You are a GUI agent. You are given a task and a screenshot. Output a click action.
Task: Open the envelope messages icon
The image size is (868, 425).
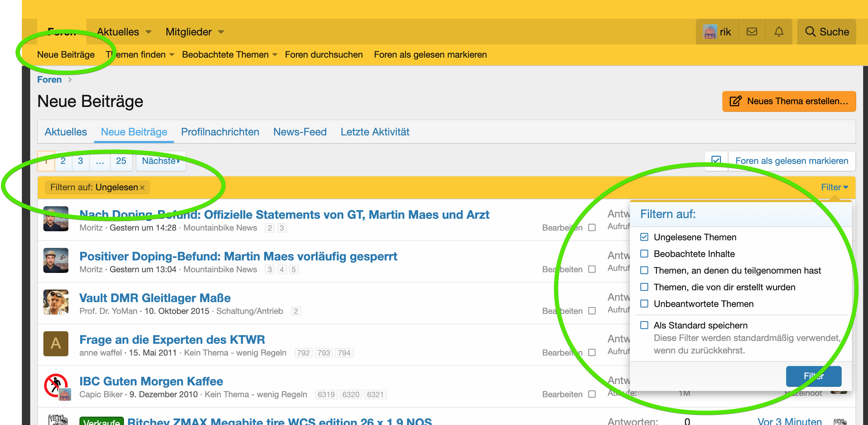[752, 32]
